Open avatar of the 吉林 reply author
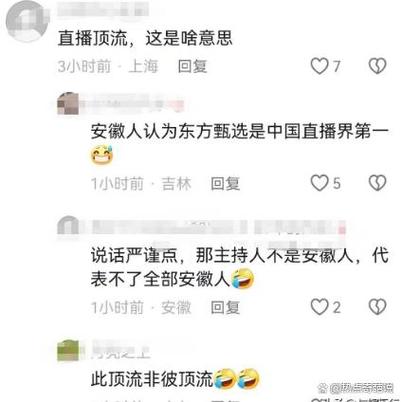401x402 pixels. [x=68, y=104]
